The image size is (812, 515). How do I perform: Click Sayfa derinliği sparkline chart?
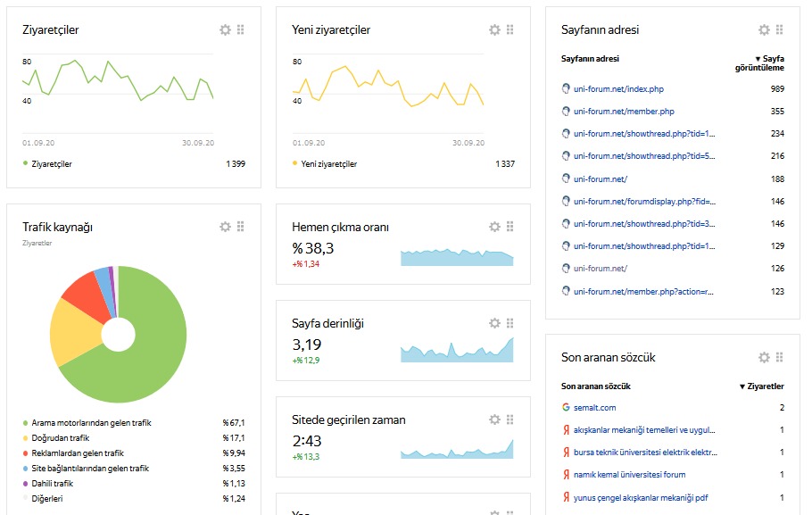(x=457, y=350)
